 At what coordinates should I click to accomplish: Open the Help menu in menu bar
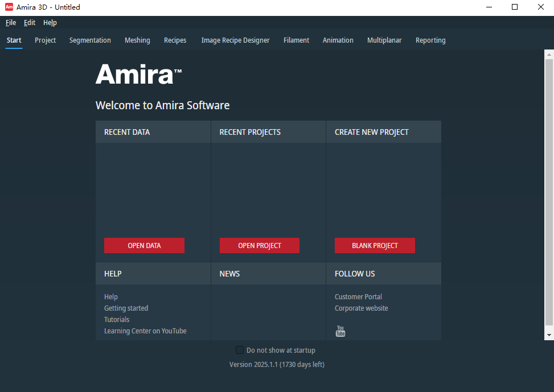(50, 23)
